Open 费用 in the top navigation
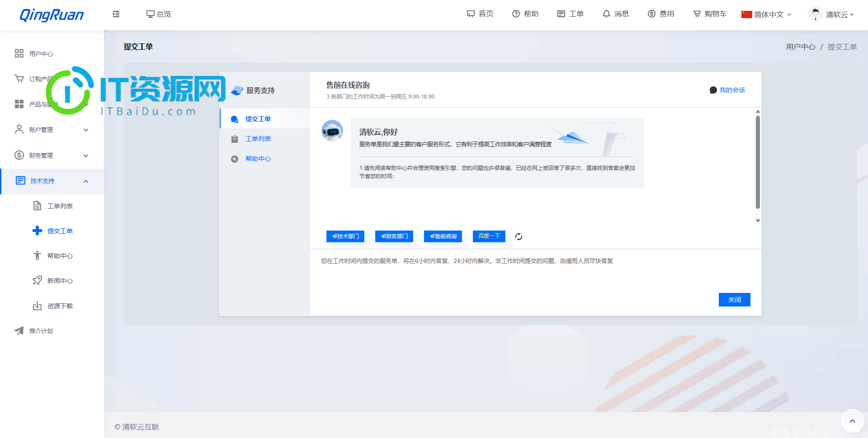The image size is (868, 438). click(x=661, y=14)
